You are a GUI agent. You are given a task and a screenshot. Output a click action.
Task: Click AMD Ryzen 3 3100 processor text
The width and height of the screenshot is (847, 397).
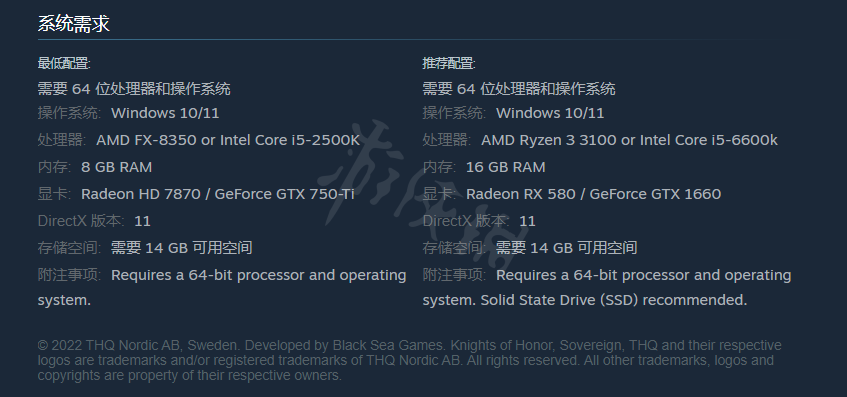point(549,140)
